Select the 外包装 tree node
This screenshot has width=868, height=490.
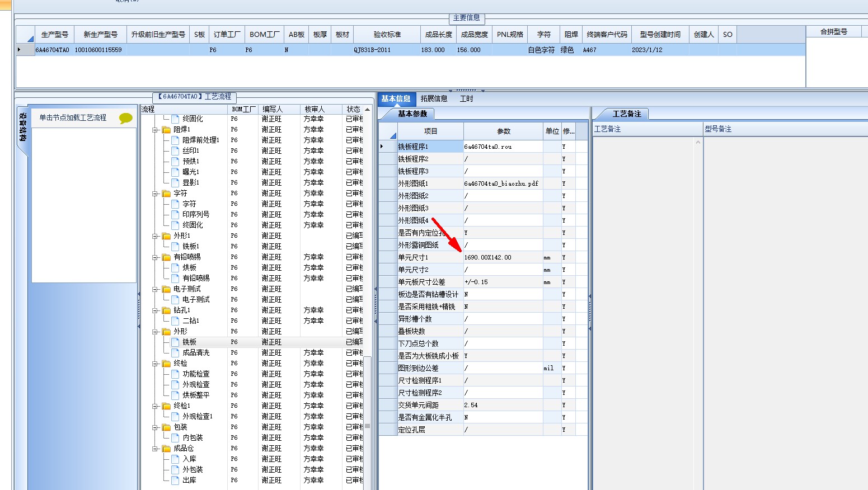click(x=193, y=469)
